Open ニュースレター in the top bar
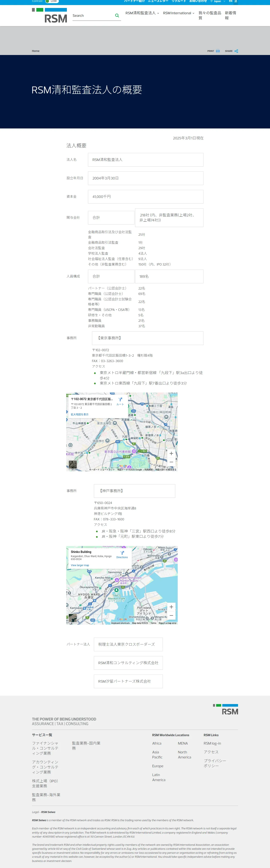270x868 pixels. pyautogui.click(x=158, y=1)
